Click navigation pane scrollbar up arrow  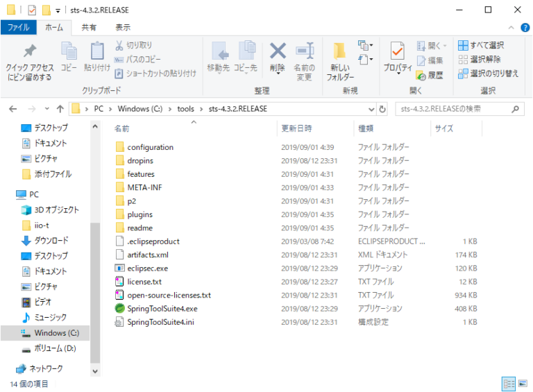95,127
